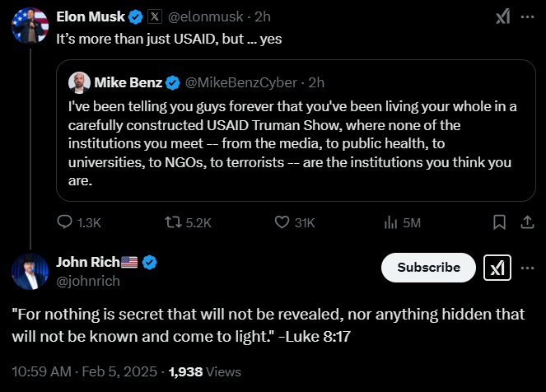Open Elon Musk's profile picture
546x392 pixels.
[x=29, y=26]
